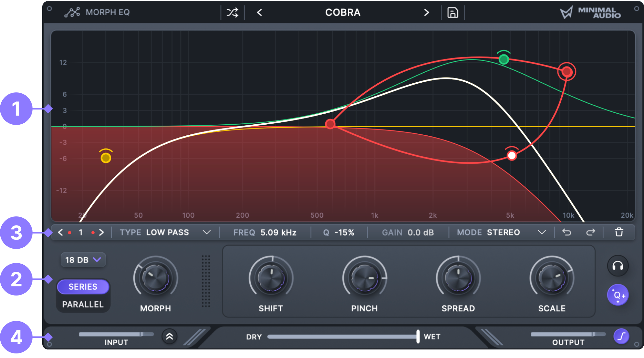Select the next filter band arrow
This screenshot has width=644, height=358.
102,232
